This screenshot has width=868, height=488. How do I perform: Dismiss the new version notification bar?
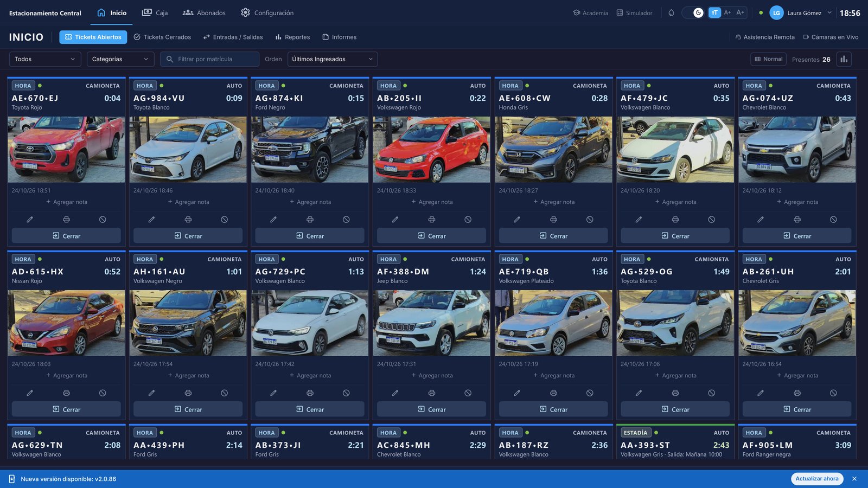click(854, 479)
